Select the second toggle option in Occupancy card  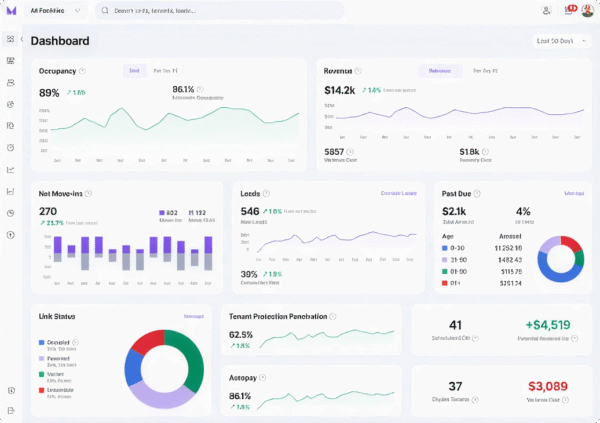point(165,71)
